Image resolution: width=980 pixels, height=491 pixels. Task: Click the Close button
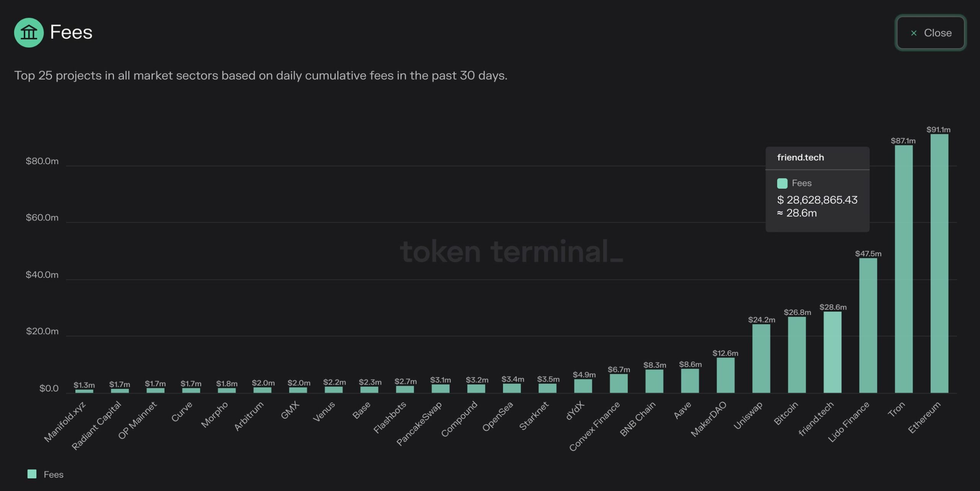930,33
